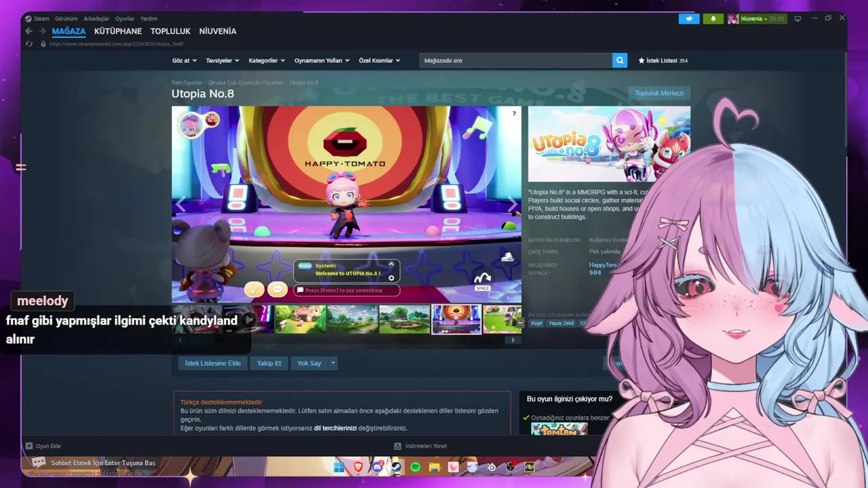Play the video thumbnail in the strip
This screenshot has height=488, width=868.
tap(249, 319)
